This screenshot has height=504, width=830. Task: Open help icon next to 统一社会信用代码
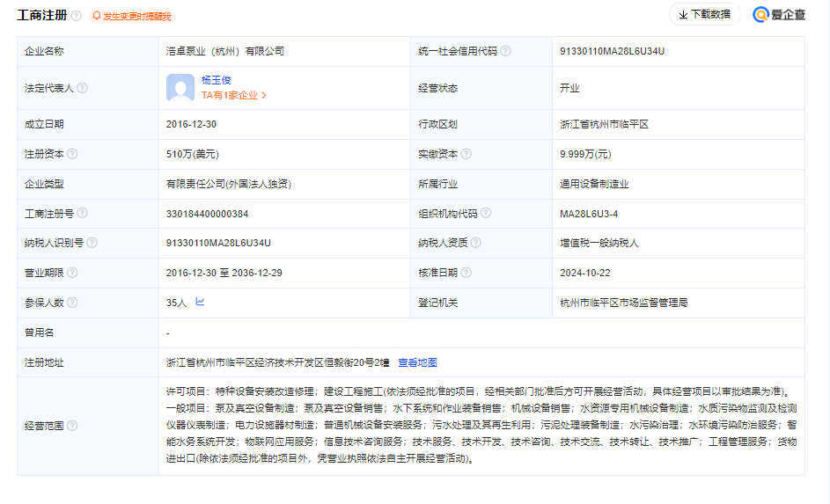click(505, 51)
